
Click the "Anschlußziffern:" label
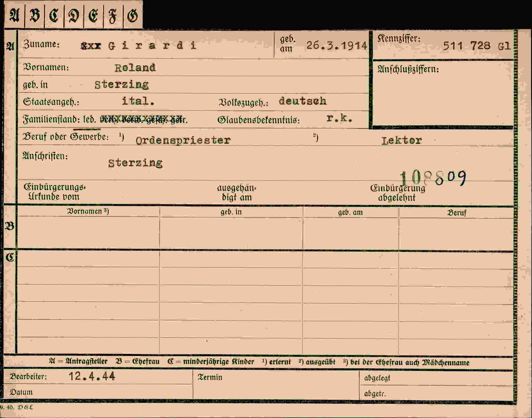[408, 69]
